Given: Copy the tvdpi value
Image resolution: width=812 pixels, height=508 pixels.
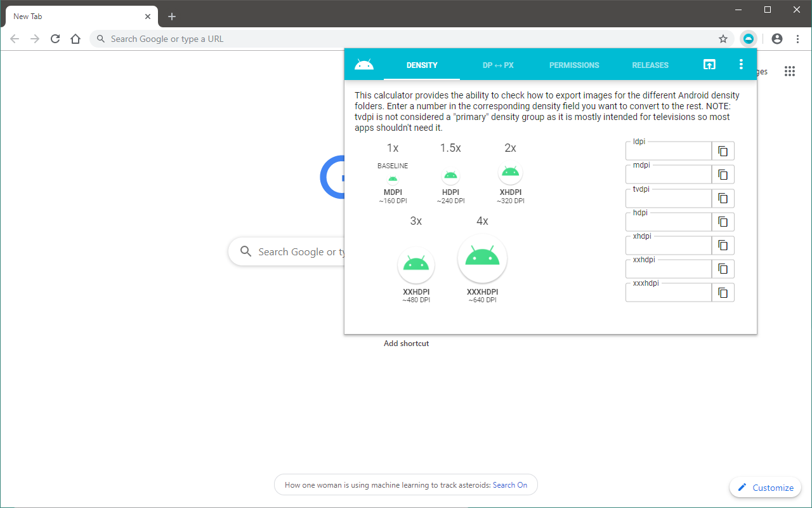Looking at the screenshot, I should pyautogui.click(x=723, y=198).
